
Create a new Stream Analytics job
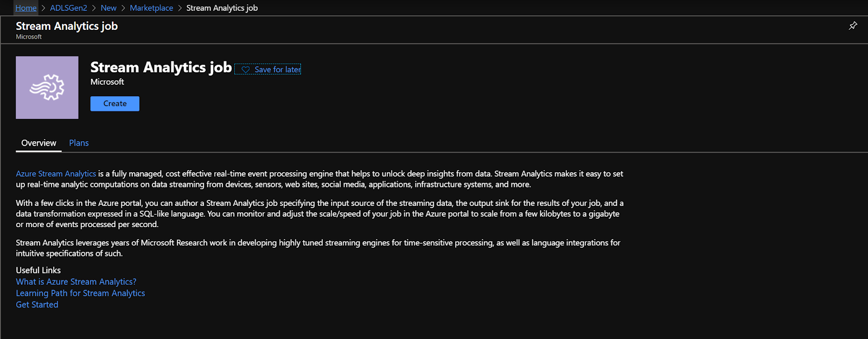point(115,104)
